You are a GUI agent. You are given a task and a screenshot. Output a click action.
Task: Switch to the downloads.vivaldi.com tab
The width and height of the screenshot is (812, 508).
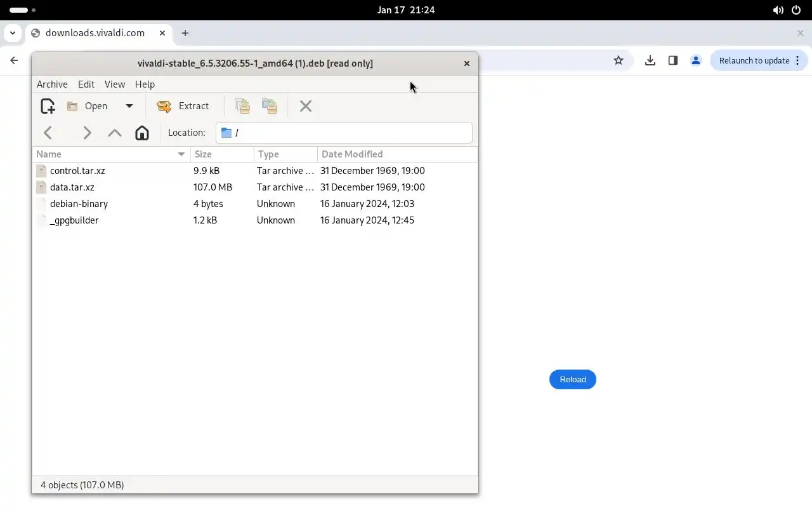98,33
